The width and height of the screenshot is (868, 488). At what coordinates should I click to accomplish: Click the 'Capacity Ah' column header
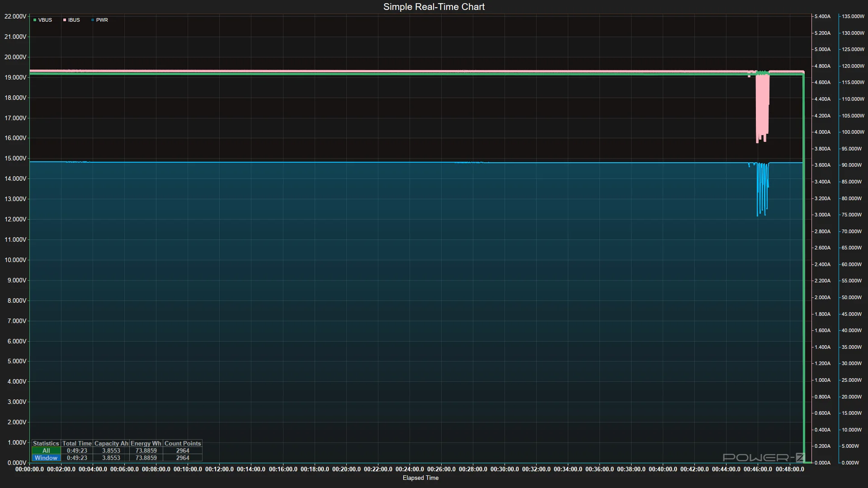tap(111, 443)
